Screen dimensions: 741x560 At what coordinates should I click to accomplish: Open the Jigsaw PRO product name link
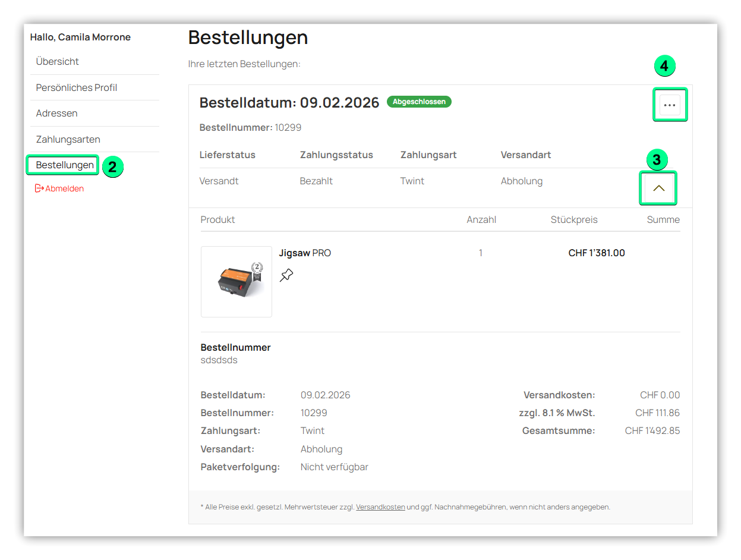(x=305, y=253)
